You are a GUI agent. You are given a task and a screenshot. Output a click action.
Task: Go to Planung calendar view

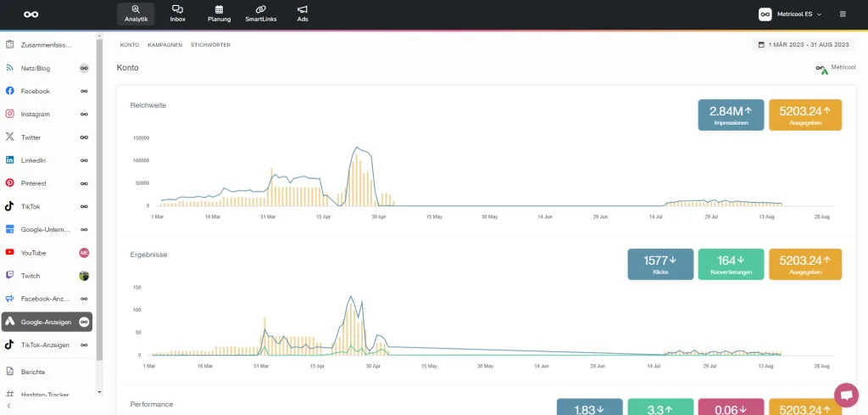click(x=219, y=14)
